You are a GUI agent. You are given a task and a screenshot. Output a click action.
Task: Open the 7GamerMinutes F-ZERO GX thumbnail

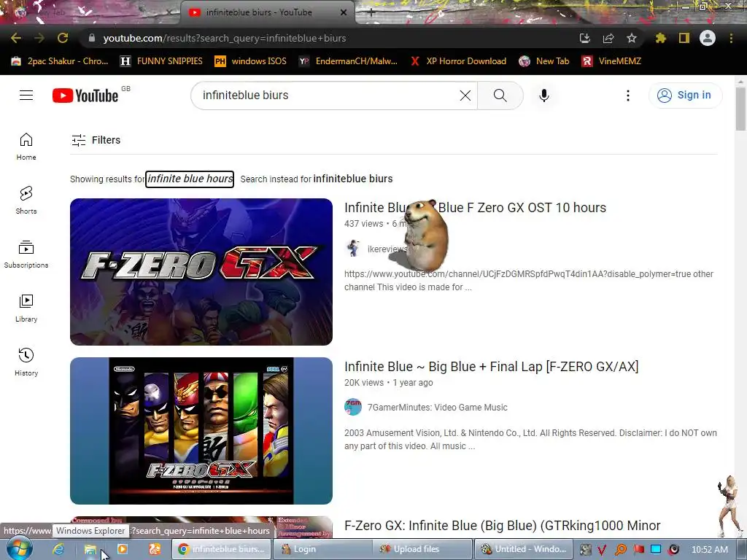[x=201, y=431]
